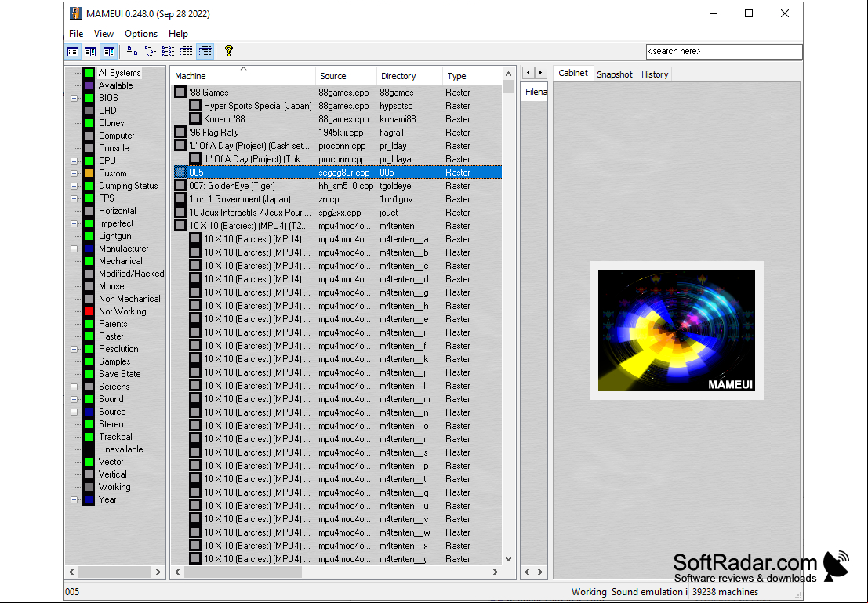Viewport: 868px width, 603px height.
Task: Open the Help menu
Action: (x=178, y=34)
